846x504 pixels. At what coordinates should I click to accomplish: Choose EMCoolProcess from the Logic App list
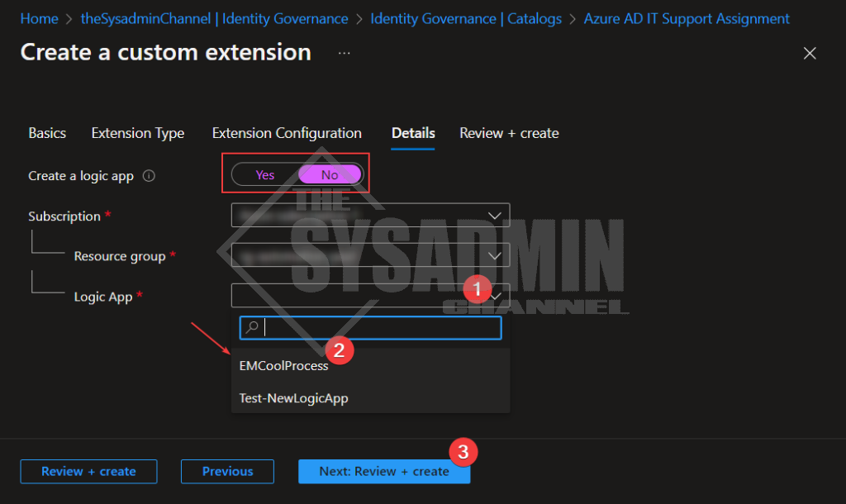pos(370,366)
